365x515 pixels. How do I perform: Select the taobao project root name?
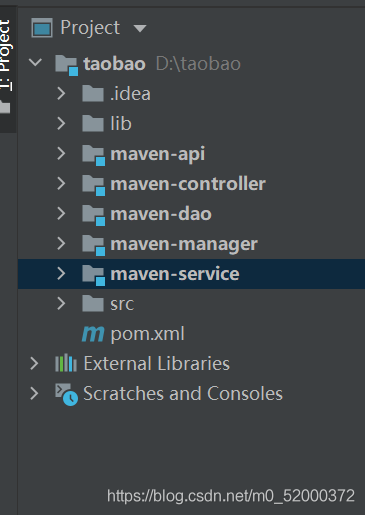pyautogui.click(x=114, y=64)
